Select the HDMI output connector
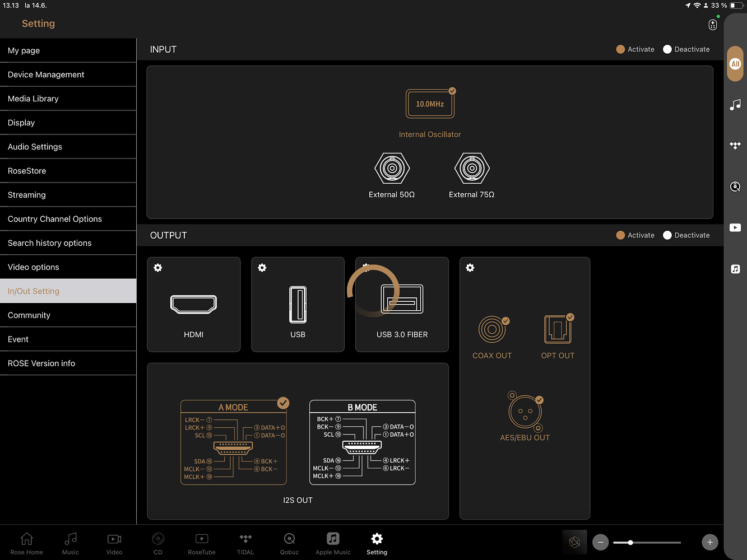The height and width of the screenshot is (560, 747). 193,304
